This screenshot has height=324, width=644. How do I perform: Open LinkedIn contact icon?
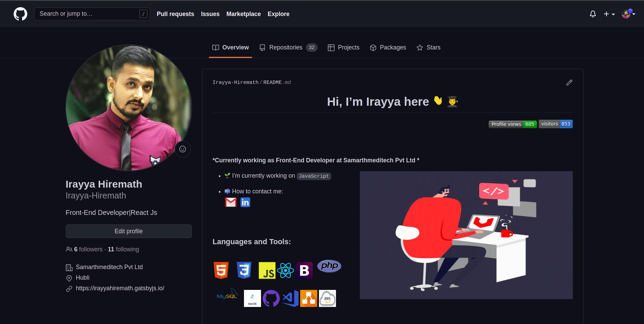point(245,203)
